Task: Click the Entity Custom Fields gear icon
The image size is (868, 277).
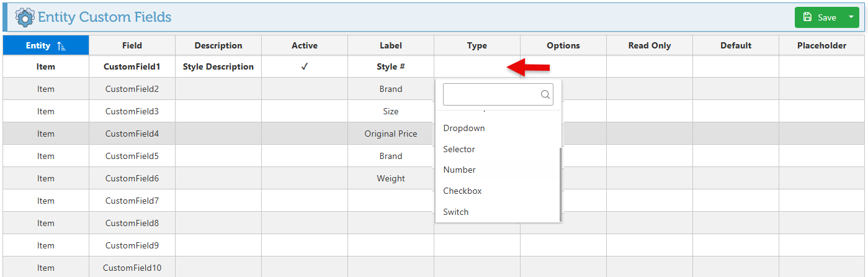Action: (x=25, y=17)
